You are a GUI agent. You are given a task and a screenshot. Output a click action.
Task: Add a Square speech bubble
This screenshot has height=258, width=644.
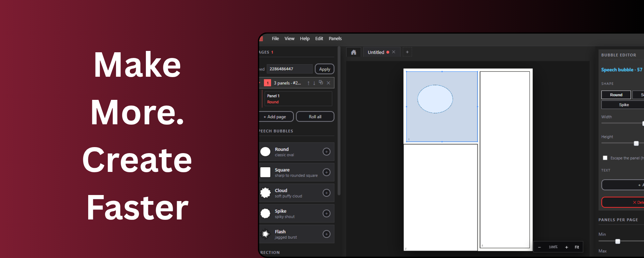(326, 172)
